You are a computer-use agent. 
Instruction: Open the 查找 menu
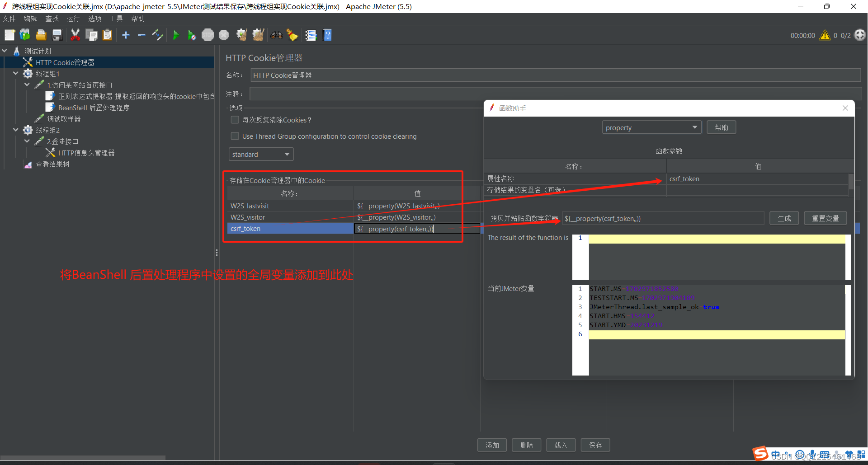click(x=52, y=19)
